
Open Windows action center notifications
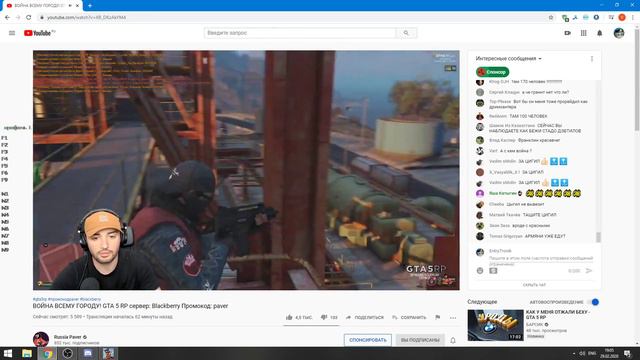coord(627,353)
